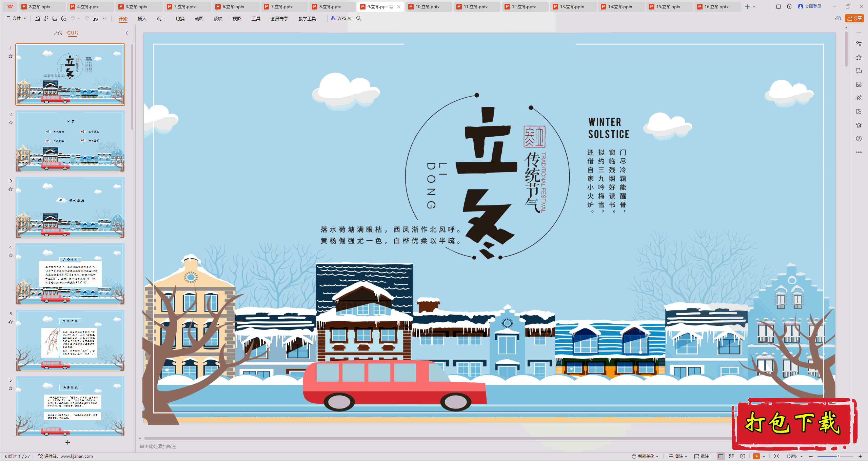The width and height of the screenshot is (868, 461).
Task: Start slideshow with orange play button
Action: pyautogui.click(x=756, y=456)
